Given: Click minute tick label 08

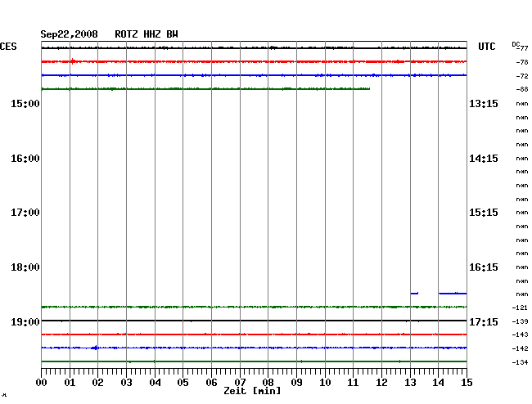Looking at the screenshot, I should (x=268, y=383).
